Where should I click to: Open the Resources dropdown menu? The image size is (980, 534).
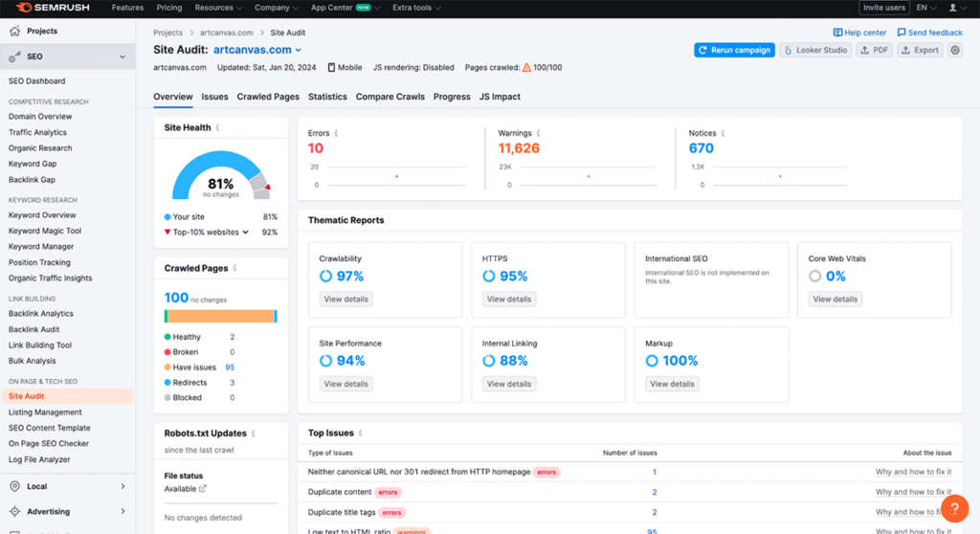[218, 8]
